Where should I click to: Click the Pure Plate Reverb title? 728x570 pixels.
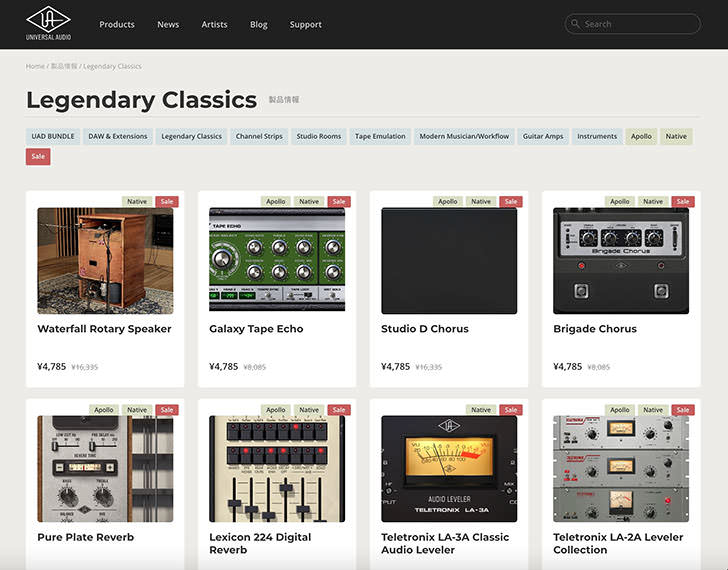tap(86, 537)
